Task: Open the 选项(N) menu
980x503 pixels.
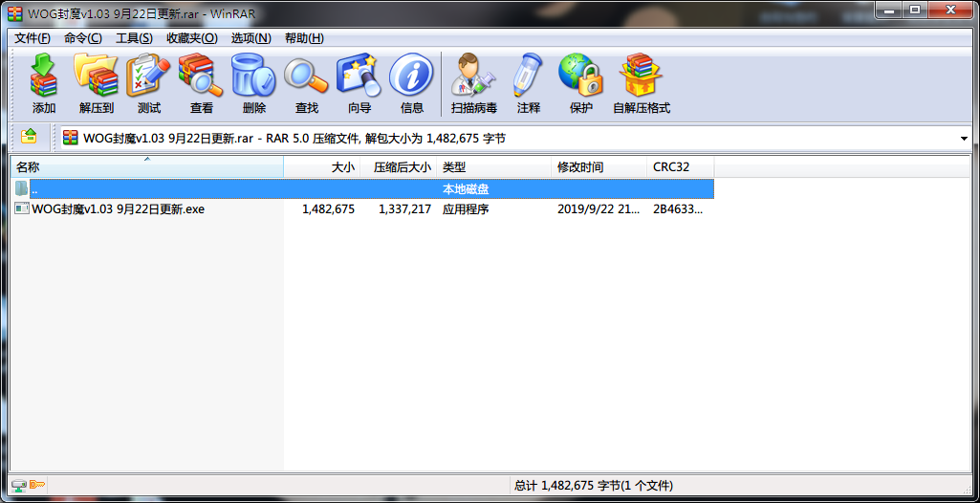Action: 251,38
